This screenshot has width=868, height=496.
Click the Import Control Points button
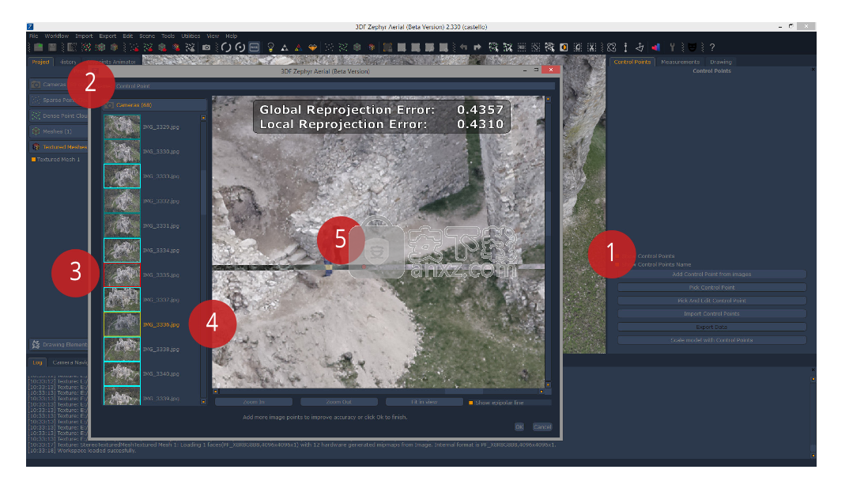712,314
